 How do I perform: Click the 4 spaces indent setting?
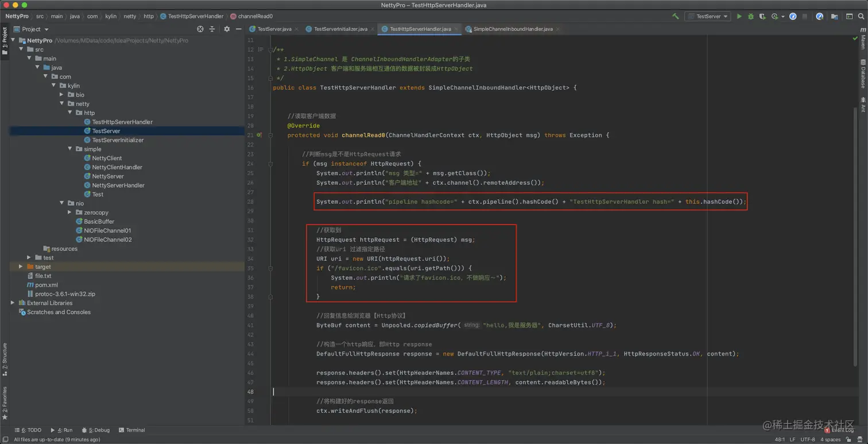pos(830,439)
